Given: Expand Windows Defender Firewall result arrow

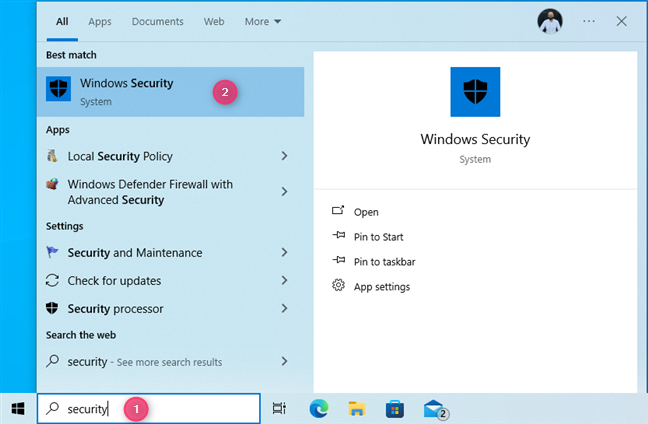Looking at the screenshot, I should (x=285, y=192).
